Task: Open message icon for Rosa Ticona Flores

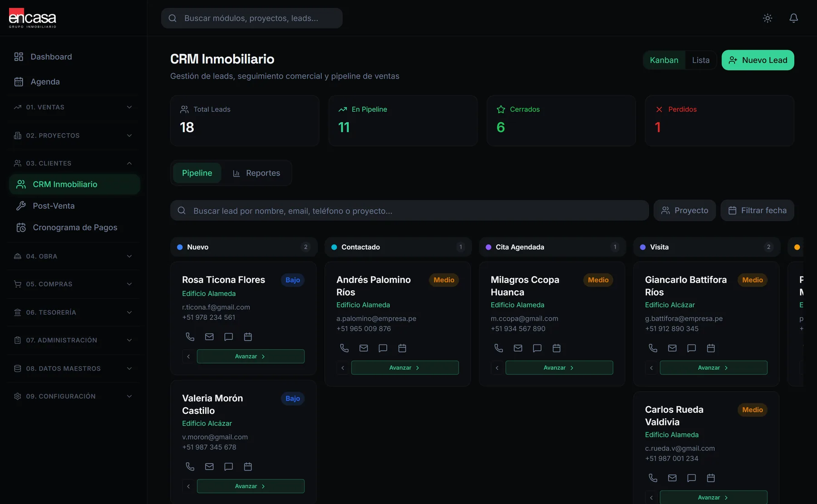Action: point(229,337)
